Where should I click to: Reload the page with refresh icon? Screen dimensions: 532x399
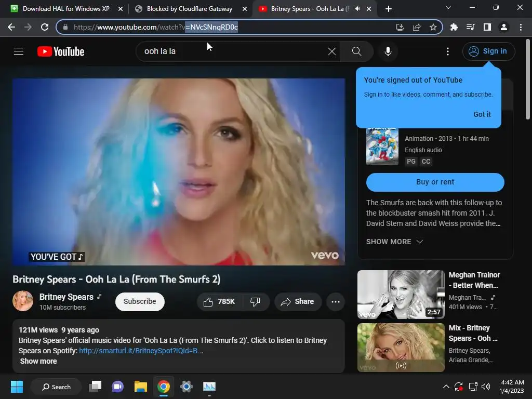point(45,27)
